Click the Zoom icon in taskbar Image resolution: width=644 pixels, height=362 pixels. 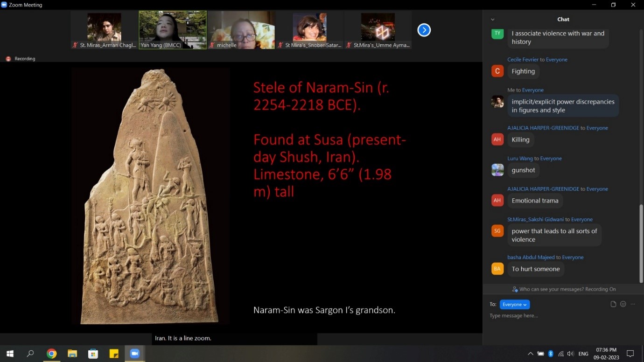pyautogui.click(x=135, y=354)
